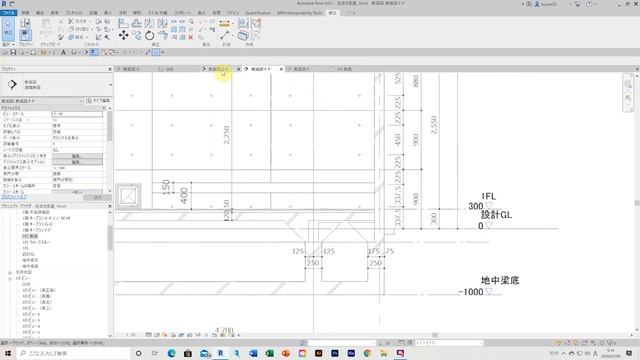640x360 pixels.
Task: Close the Properties palette
Action: [109, 69]
